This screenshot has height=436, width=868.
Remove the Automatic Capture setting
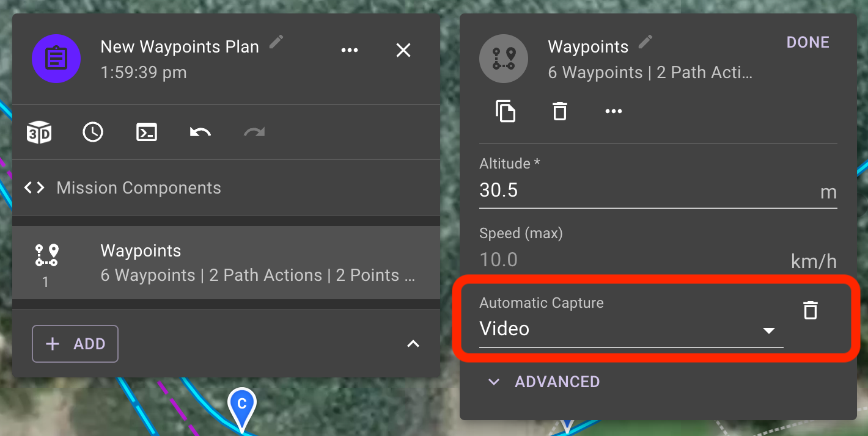810,310
